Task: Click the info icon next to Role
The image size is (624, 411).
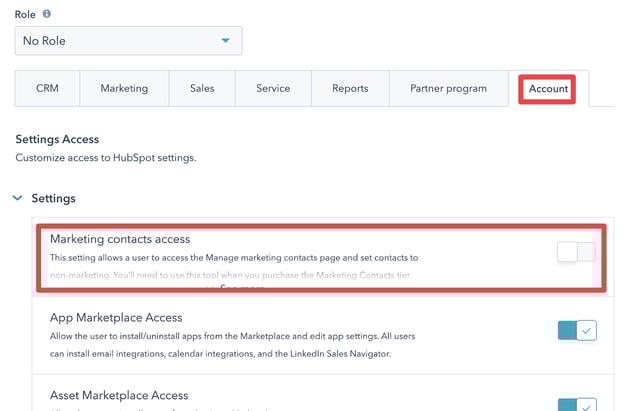Action: click(x=46, y=14)
